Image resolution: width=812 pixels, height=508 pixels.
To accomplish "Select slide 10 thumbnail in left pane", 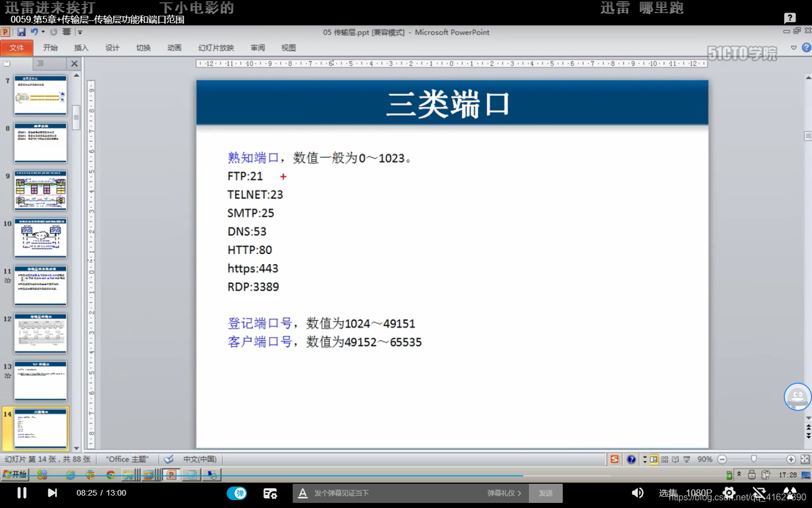I will [40, 238].
